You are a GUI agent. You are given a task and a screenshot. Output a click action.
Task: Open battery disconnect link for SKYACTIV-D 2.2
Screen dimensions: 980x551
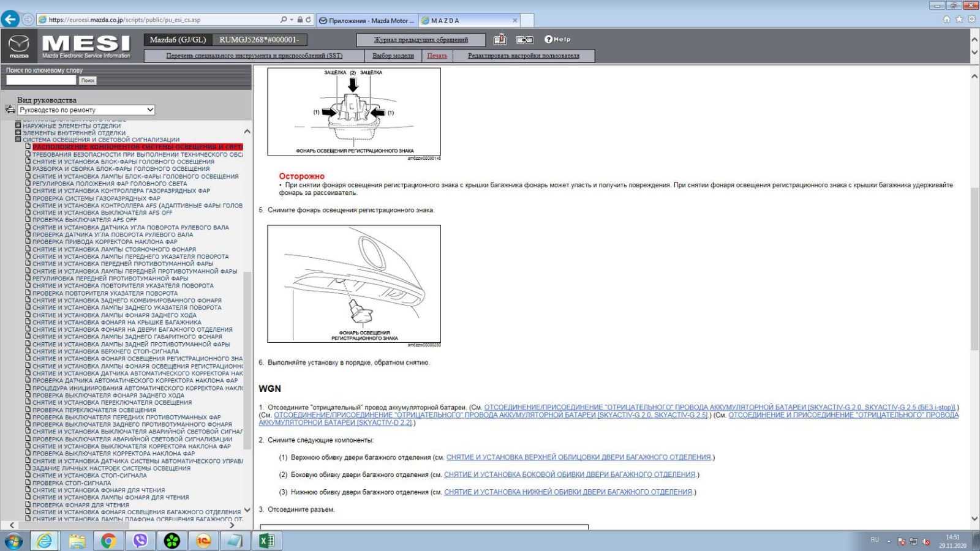(x=608, y=419)
